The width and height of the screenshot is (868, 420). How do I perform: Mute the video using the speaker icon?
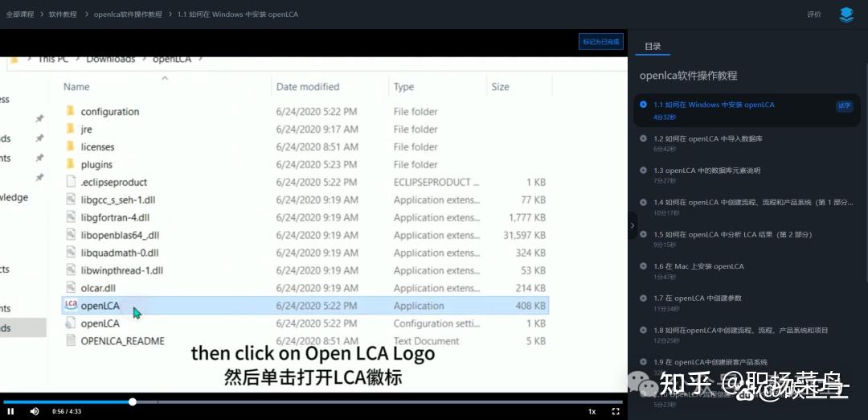[x=35, y=411]
